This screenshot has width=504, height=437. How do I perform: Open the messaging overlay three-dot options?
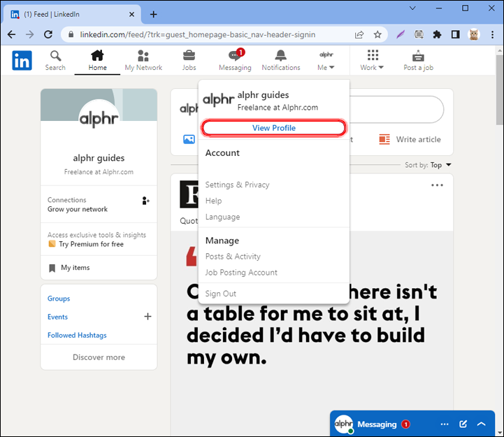445,424
